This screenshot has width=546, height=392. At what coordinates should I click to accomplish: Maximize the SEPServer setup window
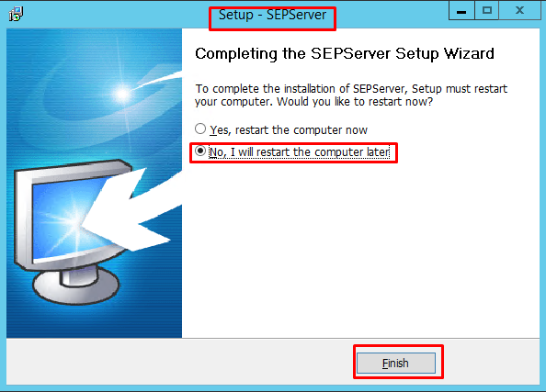[x=487, y=10]
